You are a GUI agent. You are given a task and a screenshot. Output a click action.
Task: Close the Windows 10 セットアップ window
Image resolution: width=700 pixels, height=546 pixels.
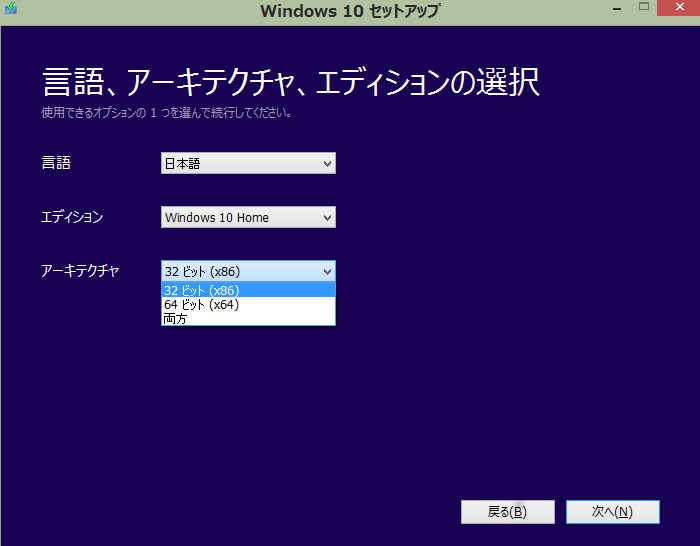coord(679,8)
